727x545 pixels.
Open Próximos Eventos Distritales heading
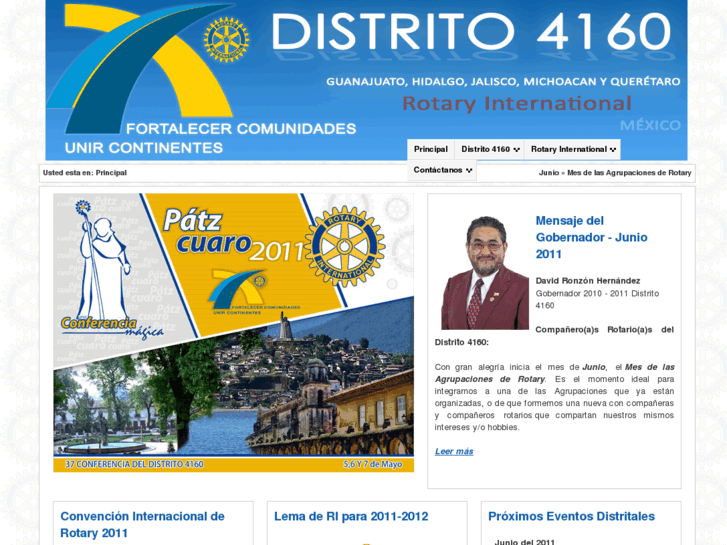coord(571,516)
